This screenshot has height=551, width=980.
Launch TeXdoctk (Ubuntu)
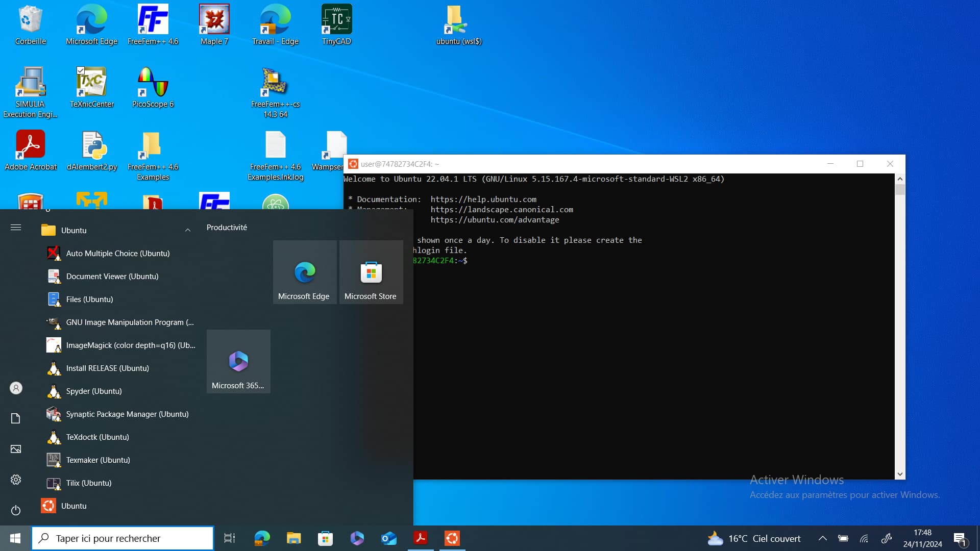point(117,437)
